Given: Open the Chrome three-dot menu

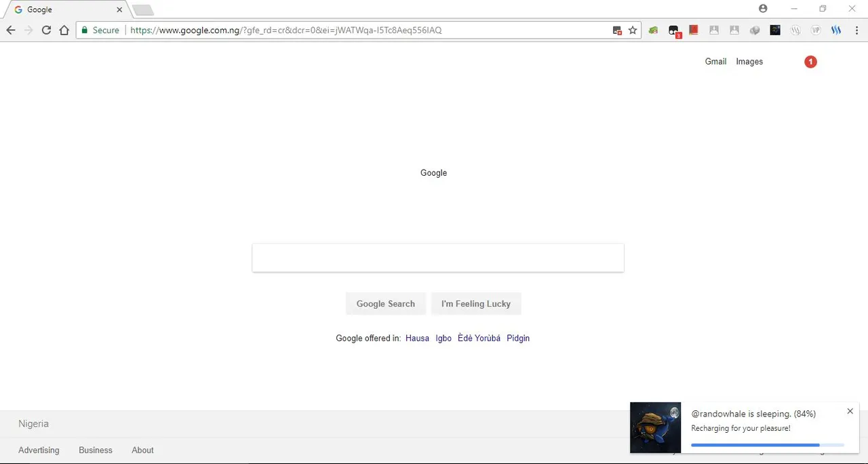Looking at the screenshot, I should [x=856, y=30].
